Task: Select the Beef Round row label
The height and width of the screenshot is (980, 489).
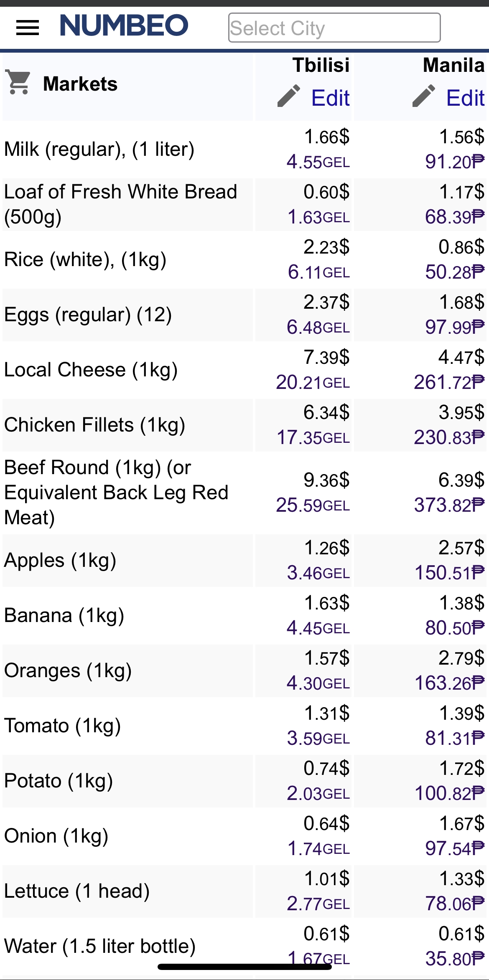Action: (116, 493)
